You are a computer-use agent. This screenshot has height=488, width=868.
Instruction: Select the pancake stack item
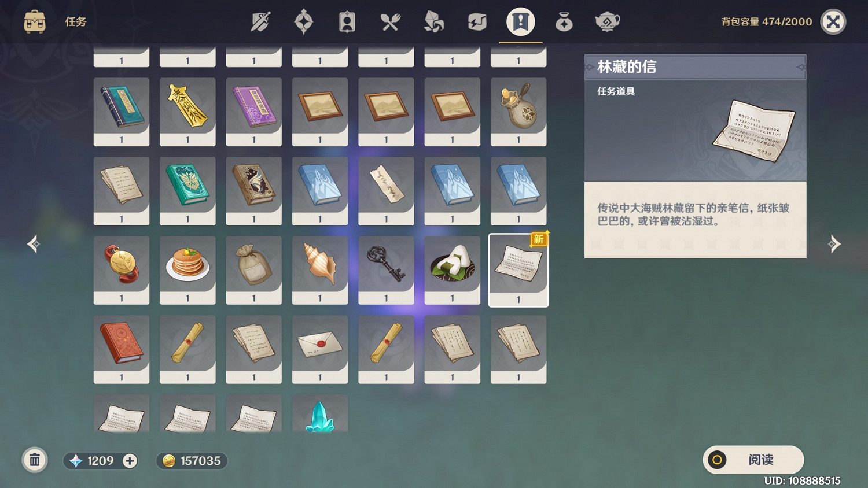point(187,270)
